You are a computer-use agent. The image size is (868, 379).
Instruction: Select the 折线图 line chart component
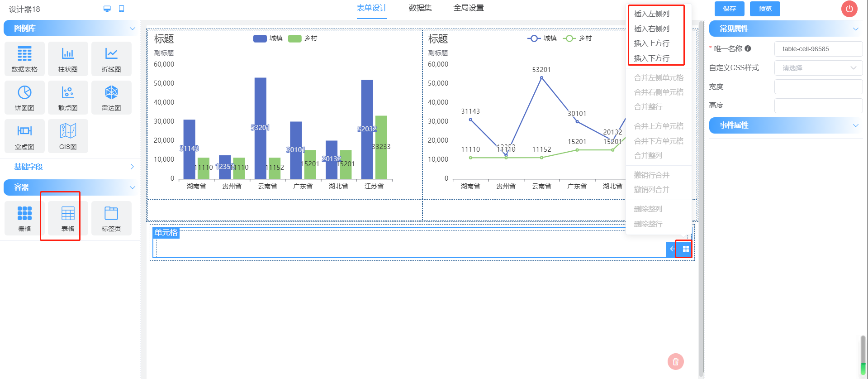click(111, 59)
